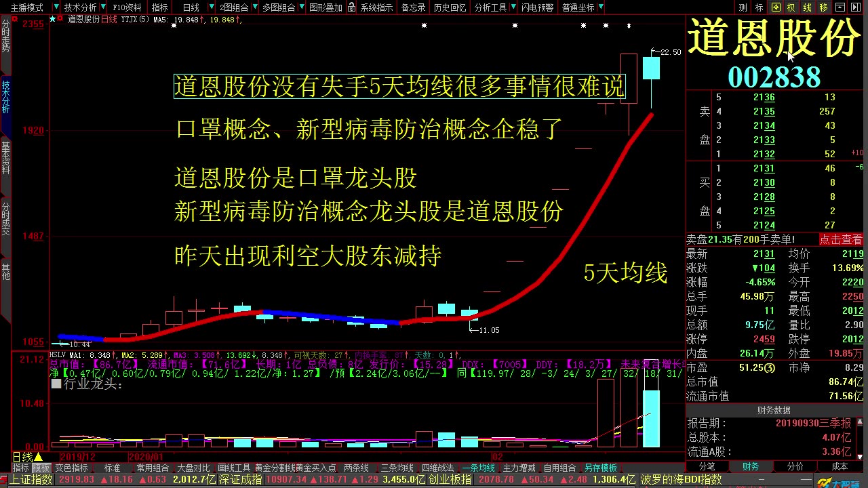
Task: Click the 创业板指 ticker label
Action: [x=450, y=480]
